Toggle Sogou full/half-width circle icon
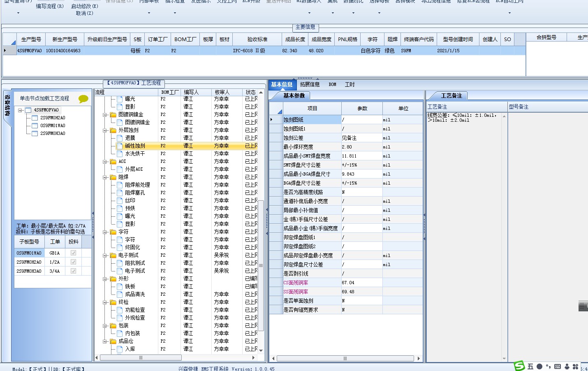 (539, 366)
